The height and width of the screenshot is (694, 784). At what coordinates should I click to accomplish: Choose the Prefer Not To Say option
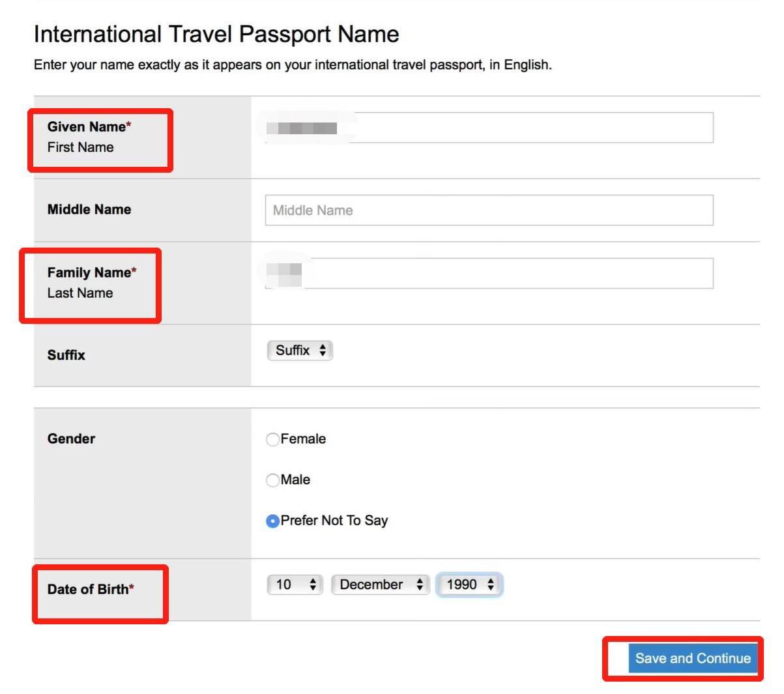272,521
